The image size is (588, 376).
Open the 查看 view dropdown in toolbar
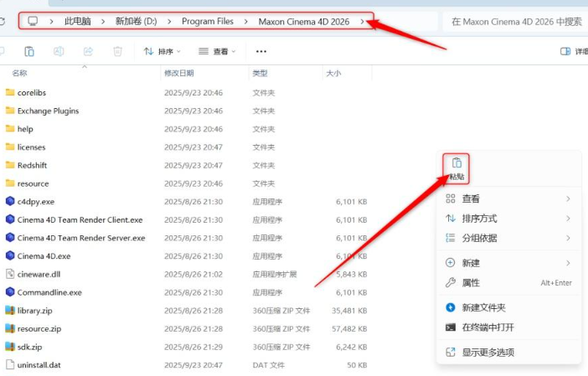[217, 51]
